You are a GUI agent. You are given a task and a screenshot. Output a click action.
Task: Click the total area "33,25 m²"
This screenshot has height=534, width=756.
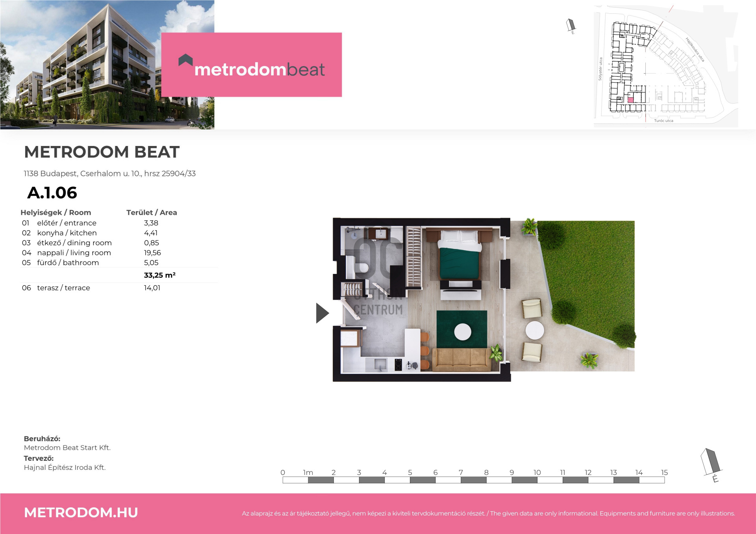160,275
